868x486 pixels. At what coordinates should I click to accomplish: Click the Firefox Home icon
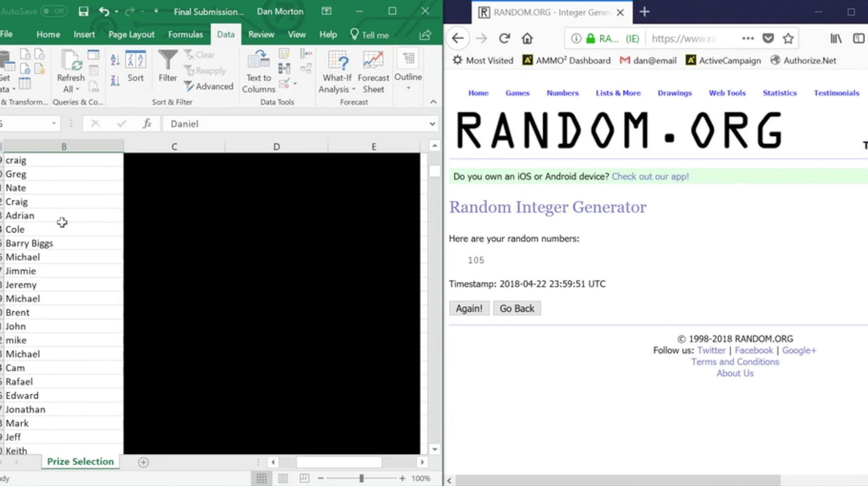coord(527,39)
